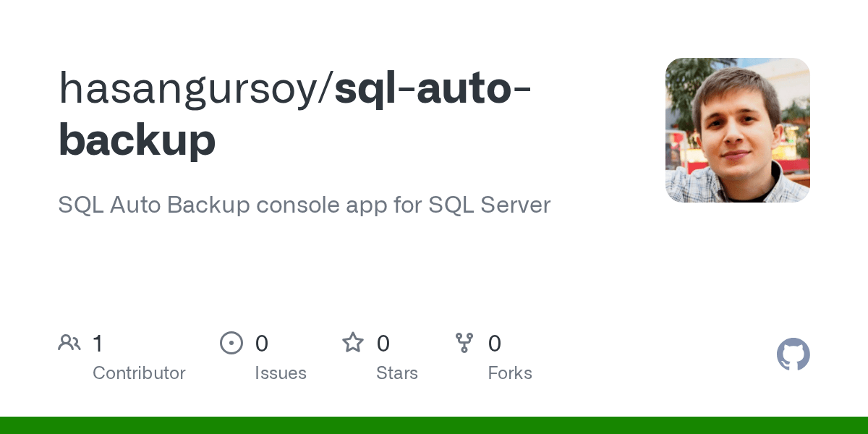868x434 pixels.
Task: Click the contributor count '1'
Action: point(98,343)
